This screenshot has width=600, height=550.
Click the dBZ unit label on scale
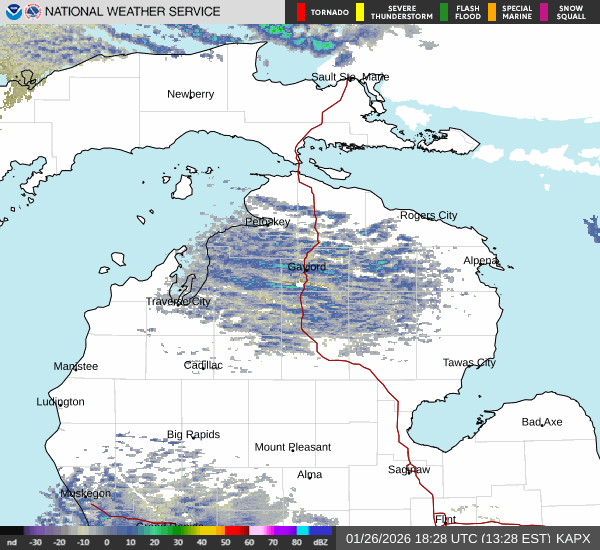tap(322, 542)
